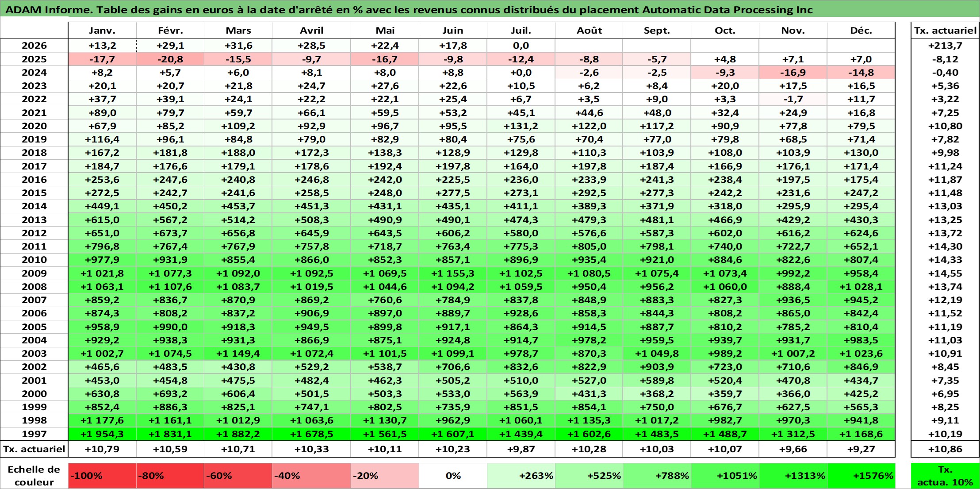980x489 pixels.
Task: Select the white "0%" color scale swatch
Action: (453, 476)
